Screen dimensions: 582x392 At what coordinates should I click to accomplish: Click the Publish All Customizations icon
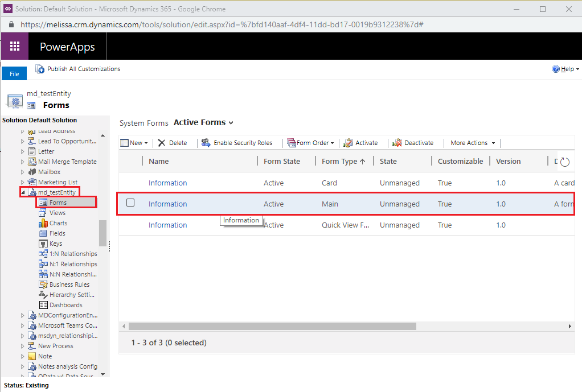point(40,69)
